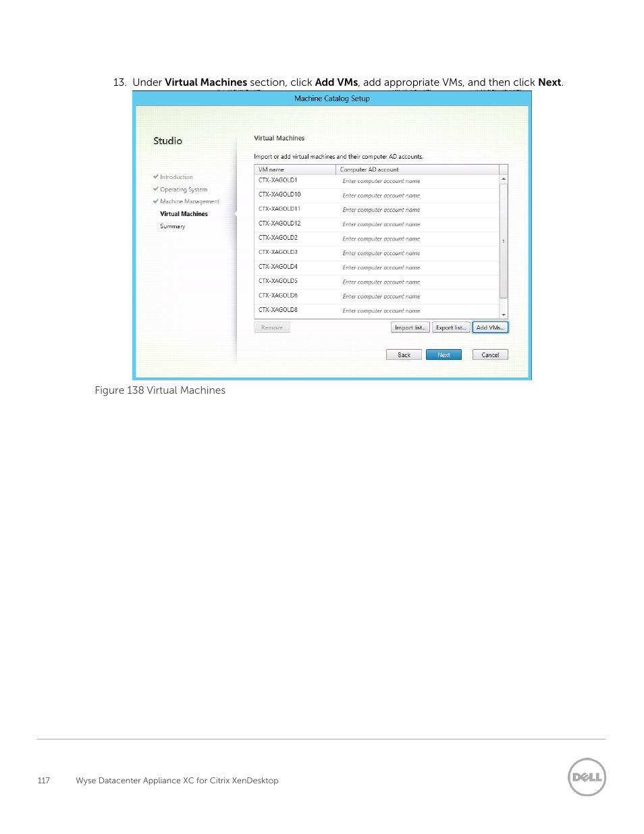Go Back in the setup wizard
Image resolution: width=644 pixels, height=834 pixels.
pyautogui.click(x=404, y=355)
